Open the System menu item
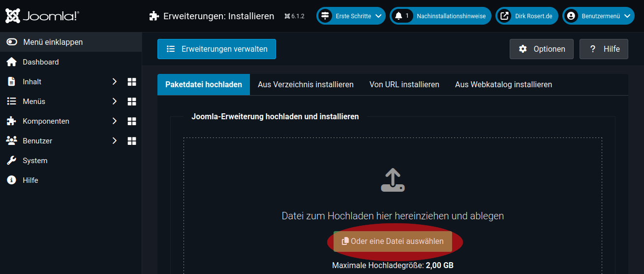This screenshot has height=274, width=644. [x=71, y=161]
